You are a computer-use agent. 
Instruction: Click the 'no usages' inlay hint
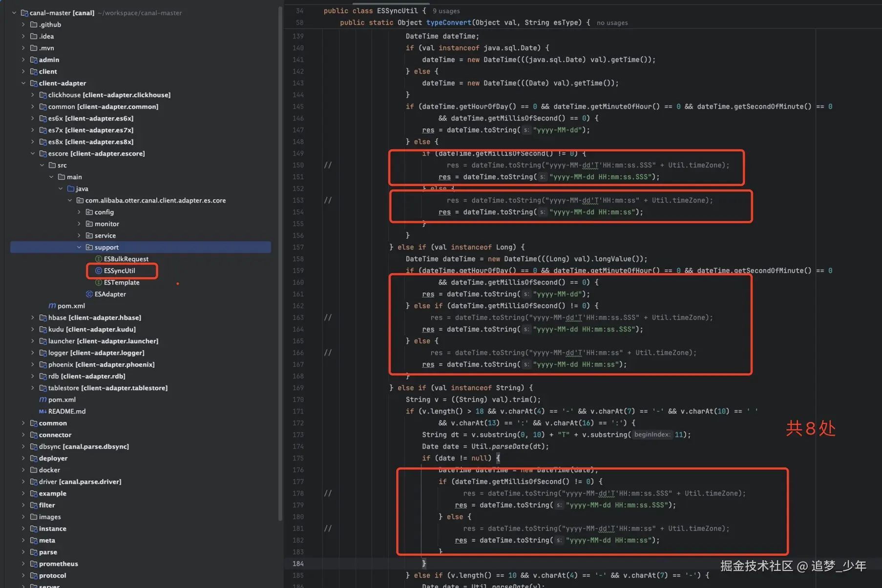[612, 22]
